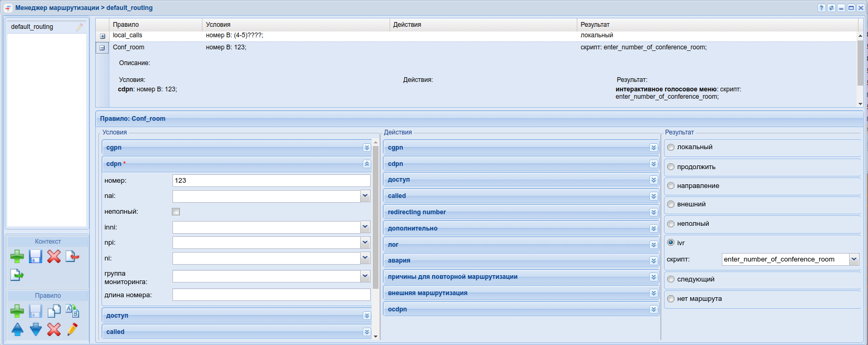Select the локальный result option
Screen dimensions: 868x345
point(671,148)
